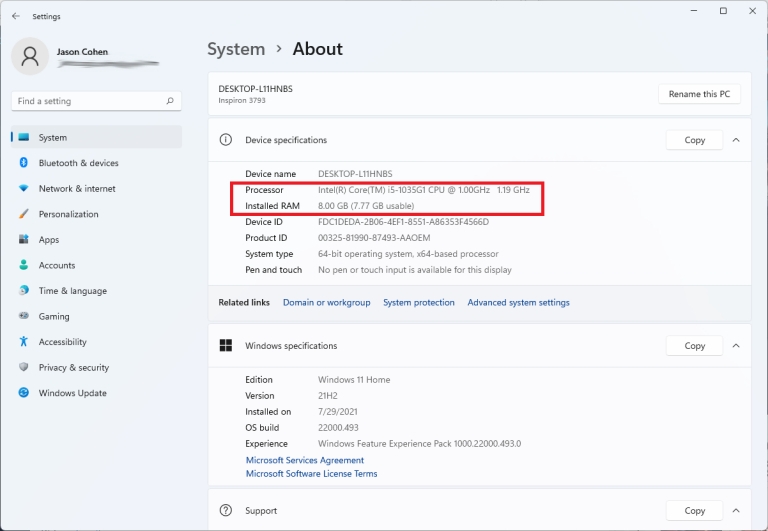Open System settings category
This screenshot has height=531, width=768.
tap(96, 137)
